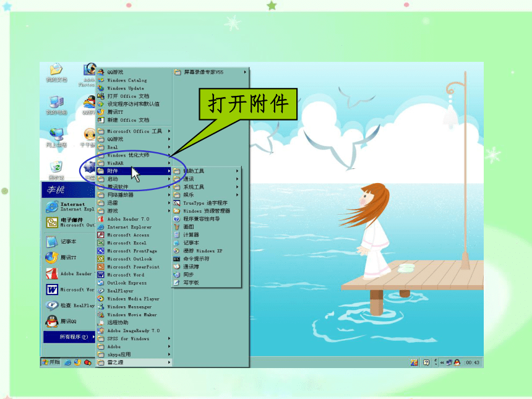Open 写字板 WordPad
The height and width of the screenshot is (399, 532).
tap(206, 283)
